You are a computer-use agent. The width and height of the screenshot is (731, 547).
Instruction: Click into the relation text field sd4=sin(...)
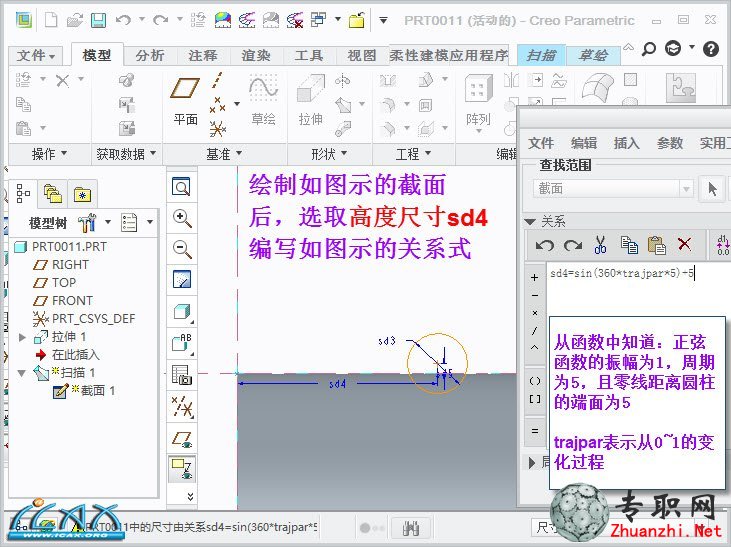(x=623, y=273)
